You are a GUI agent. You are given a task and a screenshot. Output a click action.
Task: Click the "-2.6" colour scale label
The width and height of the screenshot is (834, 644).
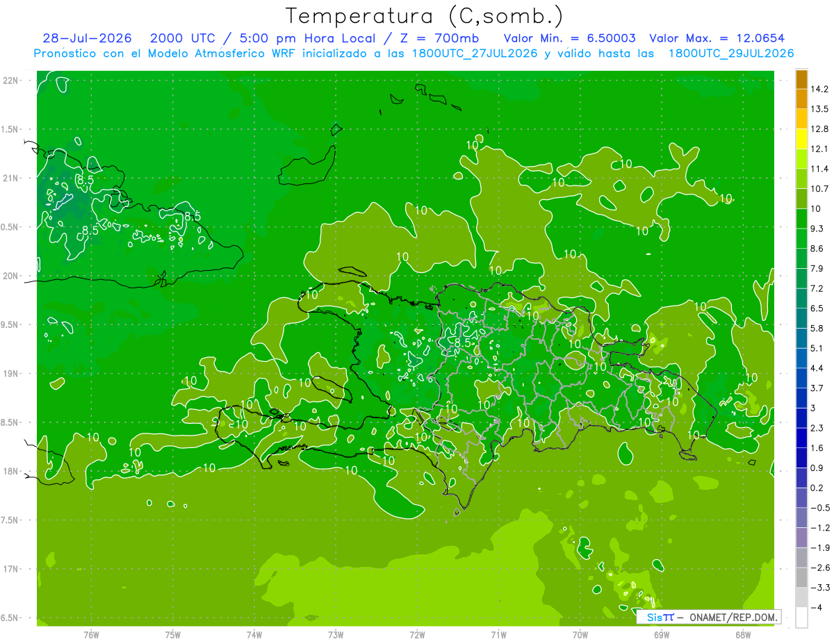[820, 568]
